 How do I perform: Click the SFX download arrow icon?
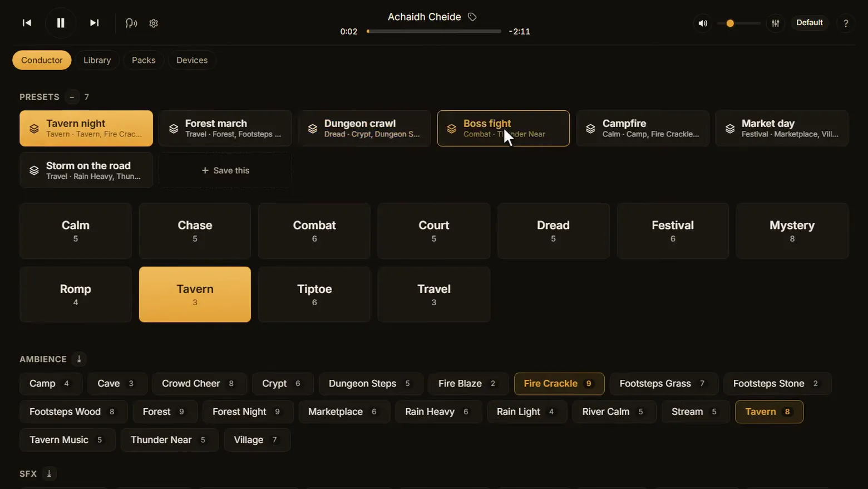[49, 473]
